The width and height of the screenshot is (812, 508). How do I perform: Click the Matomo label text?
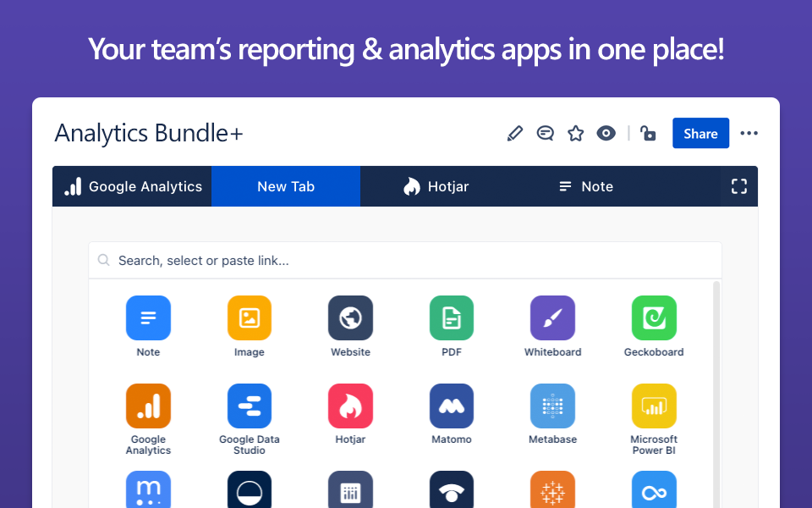452,439
